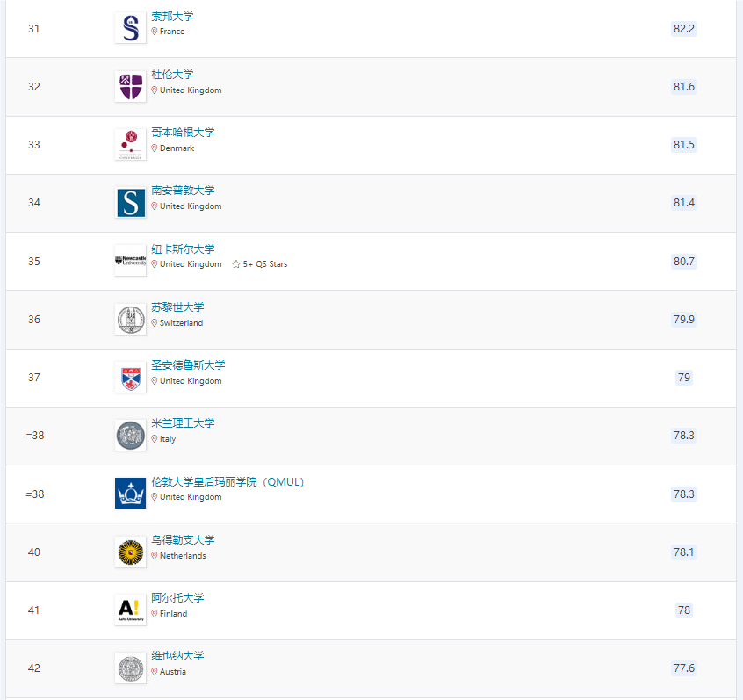Click the 77.6 score for Vienna

(683, 668)
